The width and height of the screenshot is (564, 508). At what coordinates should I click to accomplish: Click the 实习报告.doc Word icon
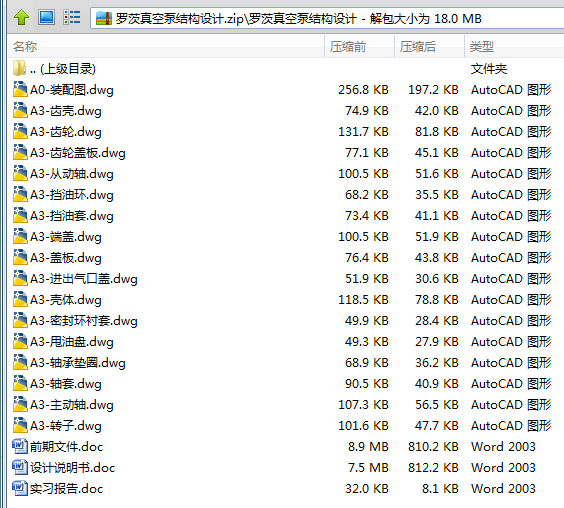[x=20, y=488]
